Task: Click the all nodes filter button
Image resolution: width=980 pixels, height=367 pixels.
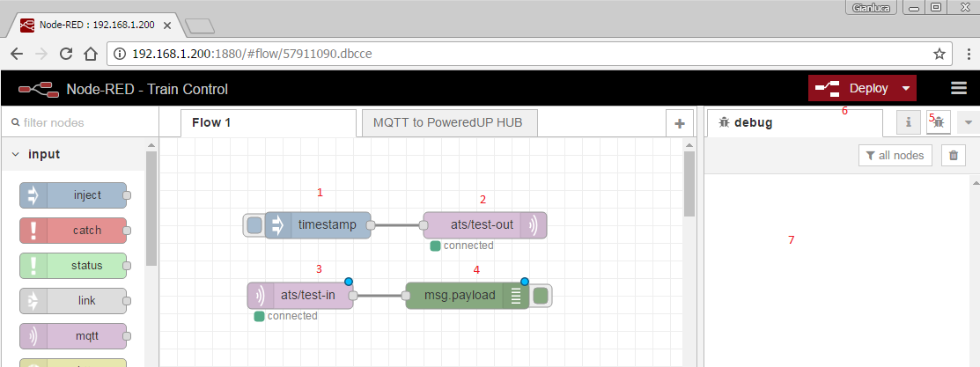Action: (895, 155)
